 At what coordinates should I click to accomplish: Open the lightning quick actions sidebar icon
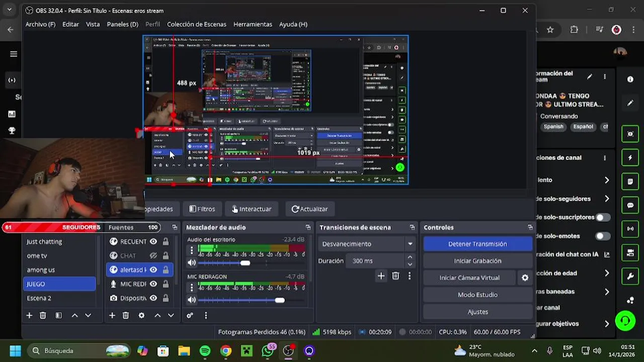tap(630, 157)
